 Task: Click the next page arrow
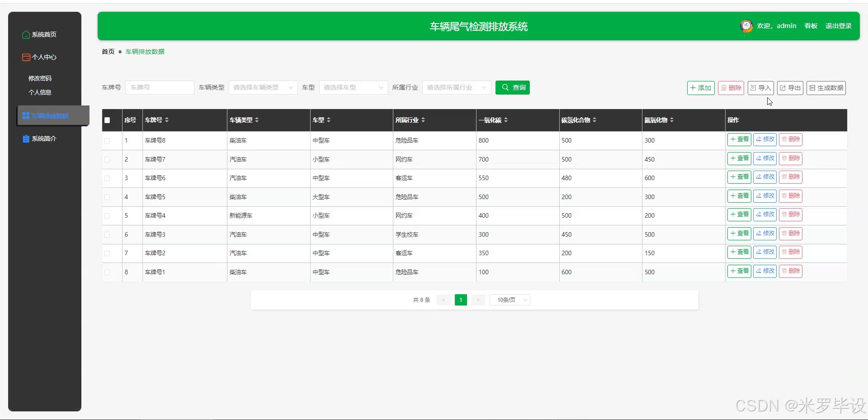coord(478,300)
